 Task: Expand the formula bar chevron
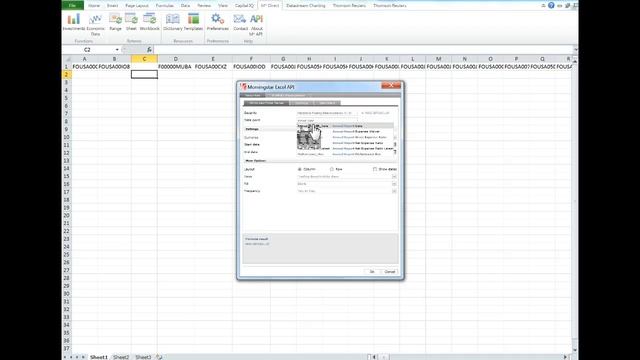click(576, 50)
